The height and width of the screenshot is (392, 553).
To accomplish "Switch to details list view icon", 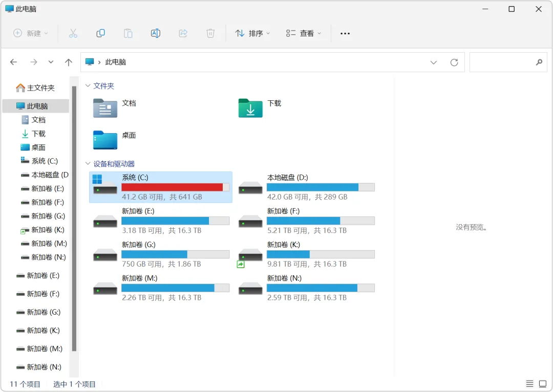I will pyautogui.click(x=529, y=383).
